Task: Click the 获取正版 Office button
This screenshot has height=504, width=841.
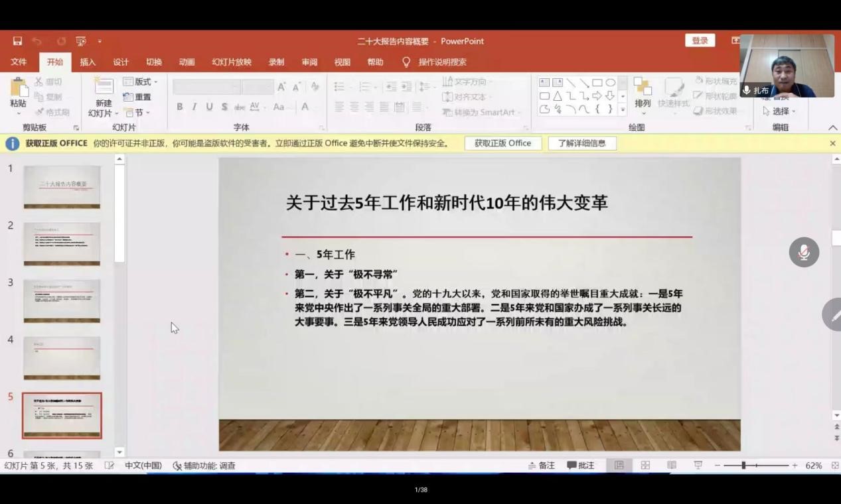Action: [x=502, y=143]
